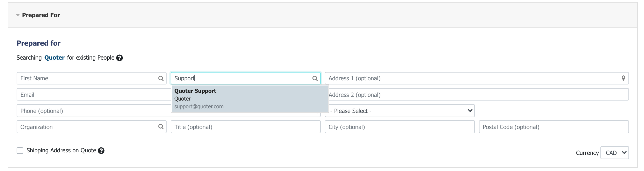This screenshot has width=644, height=171.
Task: Click search magnifier in Support field
Action: click(315, 78)
